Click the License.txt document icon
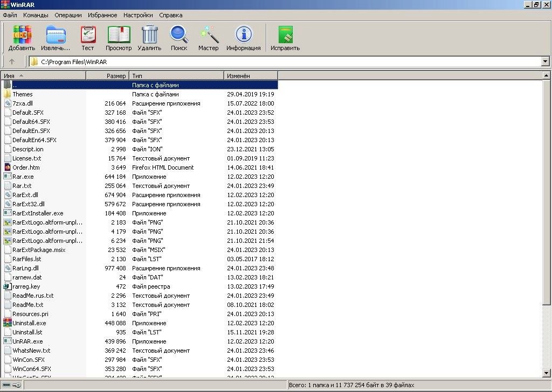 click(8, 158)
